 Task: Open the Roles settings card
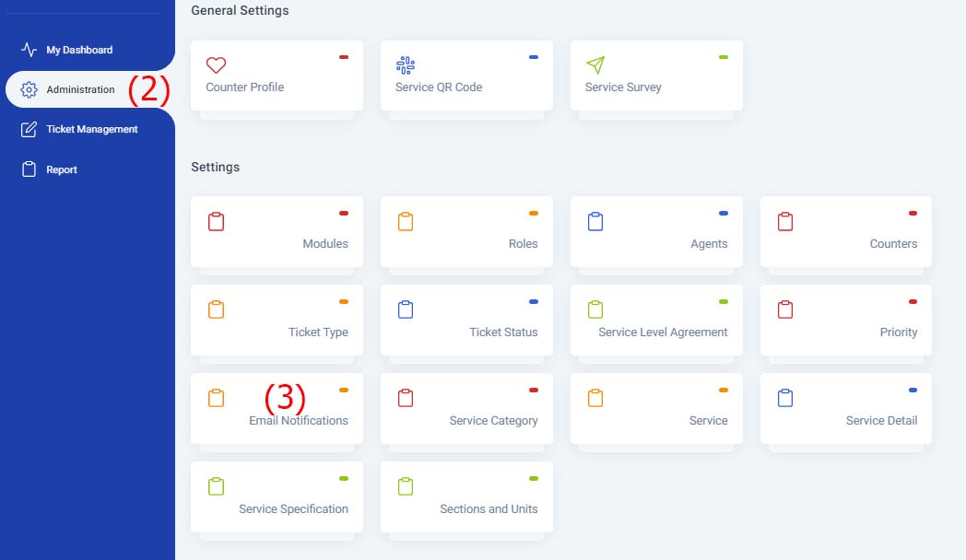[x=466, y=231]
